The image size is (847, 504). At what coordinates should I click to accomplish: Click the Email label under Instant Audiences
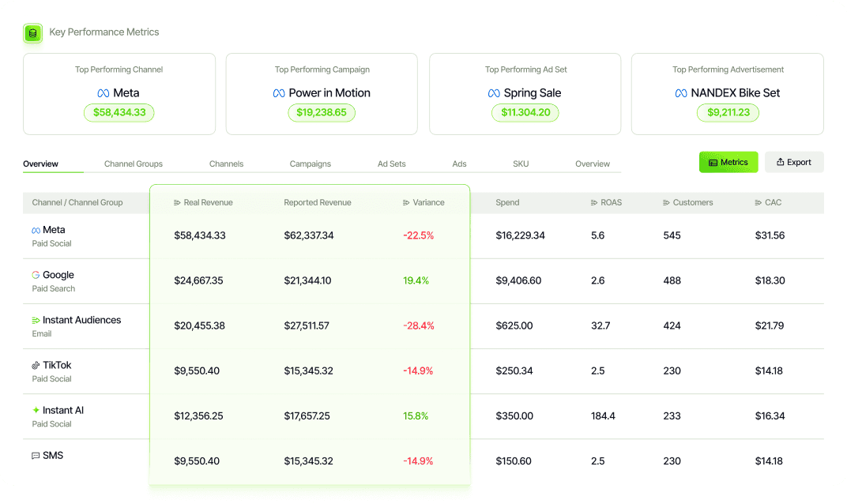[42, 334]
